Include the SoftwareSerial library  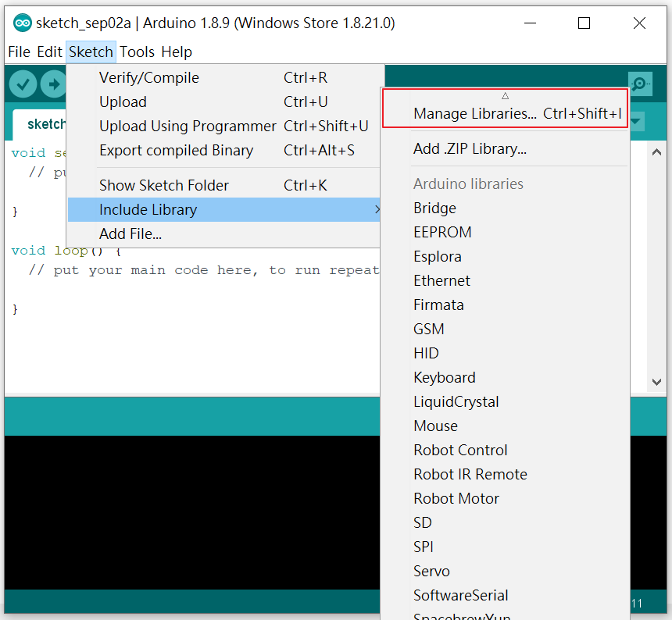[461, 595]
